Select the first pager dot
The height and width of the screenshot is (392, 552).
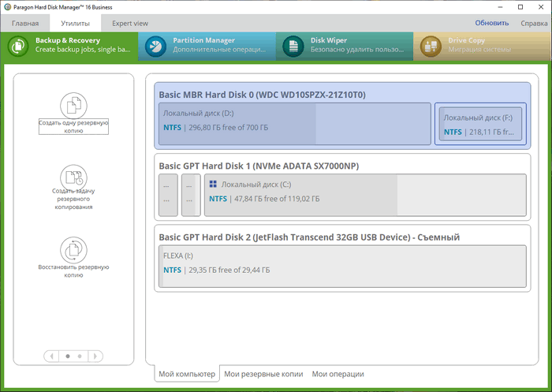click(x=68, y=356)
